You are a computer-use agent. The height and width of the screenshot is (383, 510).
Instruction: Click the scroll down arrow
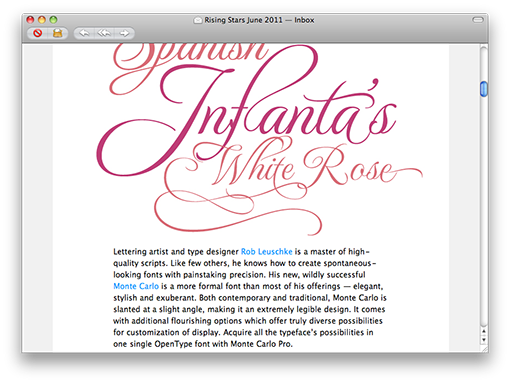(x=484, y=340)
